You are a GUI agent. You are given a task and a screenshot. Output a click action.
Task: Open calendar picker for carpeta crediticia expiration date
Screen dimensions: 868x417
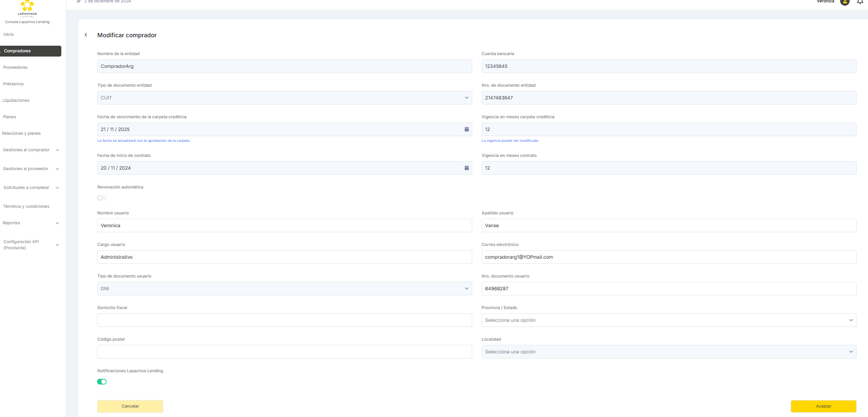[467, 129]
